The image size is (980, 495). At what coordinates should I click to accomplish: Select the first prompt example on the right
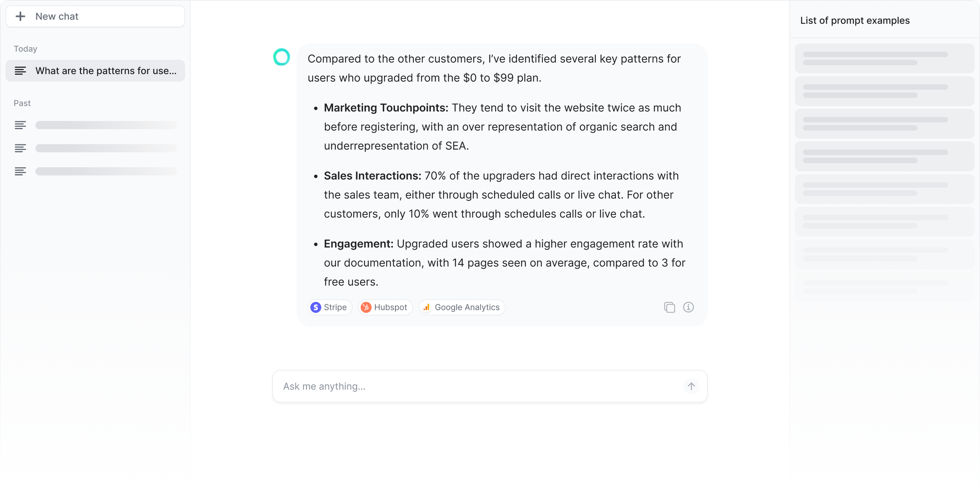pyautogui.click(x=884, y=58)
